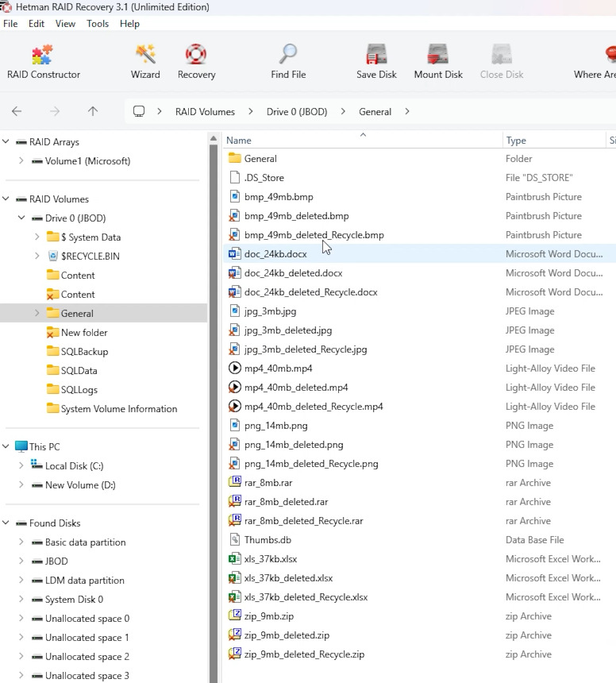Open the View menu
Viewport: 616px width, 683px height.
click(65, 24)
